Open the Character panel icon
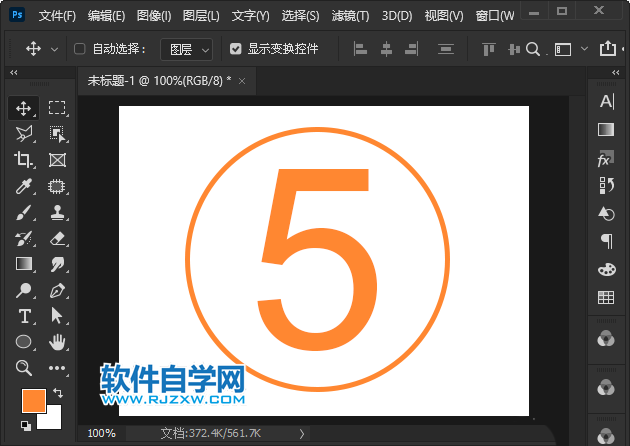 (x=606, y=101)
